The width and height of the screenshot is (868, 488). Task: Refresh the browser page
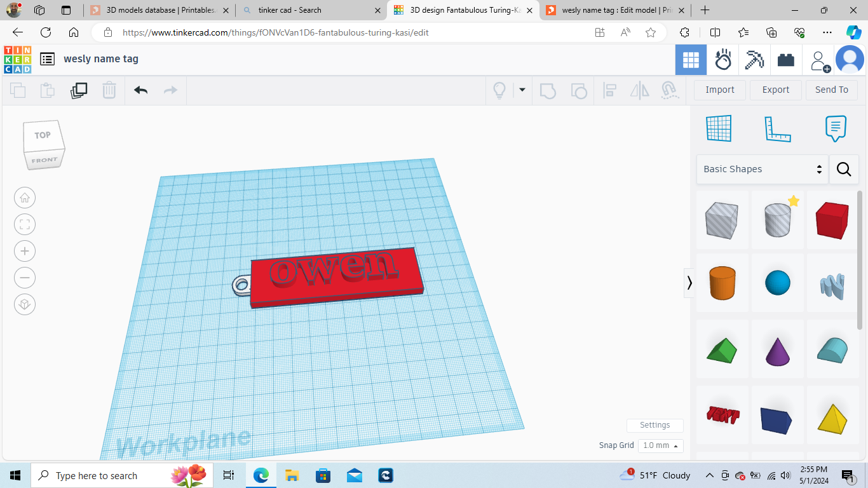point(46,32)
